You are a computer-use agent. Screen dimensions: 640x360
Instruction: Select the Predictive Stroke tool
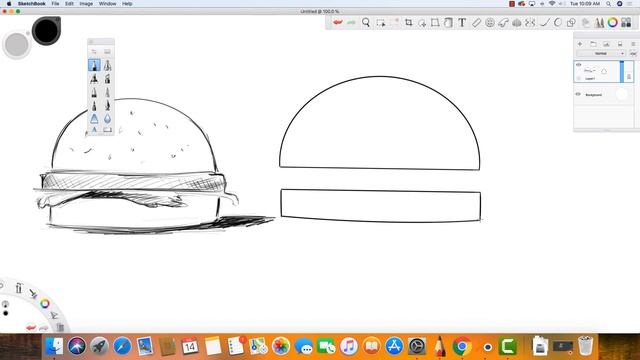point(558,22)
